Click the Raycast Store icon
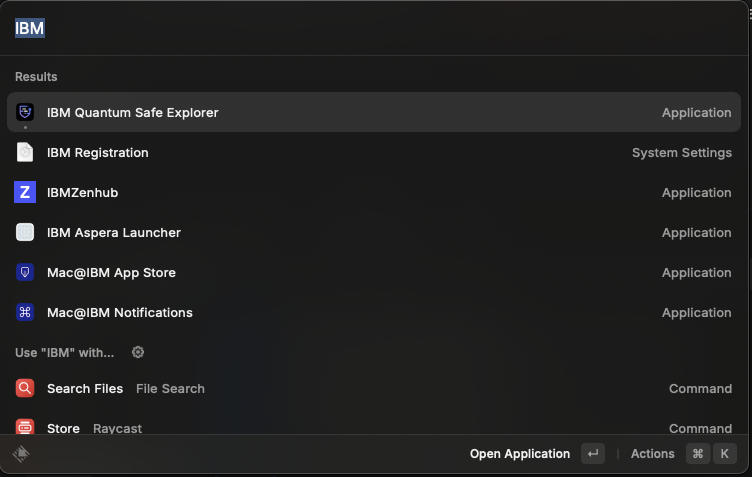This screenshot has height=477, width=752. pyautogui.click(x=26, y=428)
